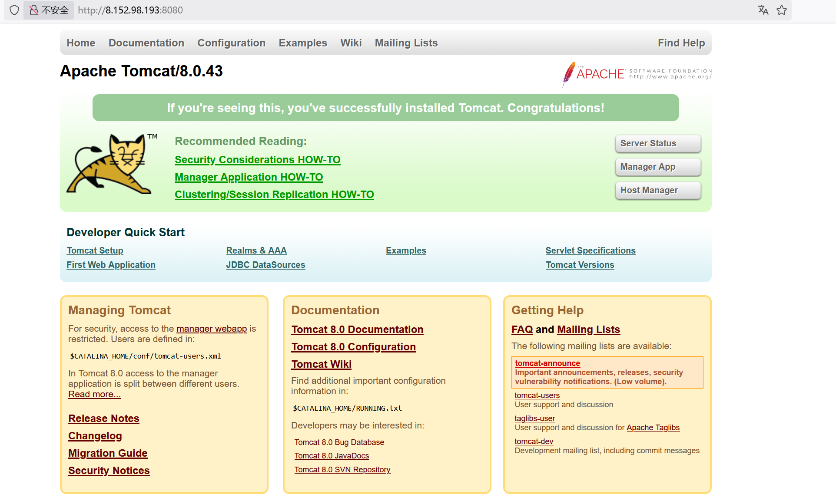Click the insecure connection lock icon
The image size is (836, 504).
[x=34, y=10]
